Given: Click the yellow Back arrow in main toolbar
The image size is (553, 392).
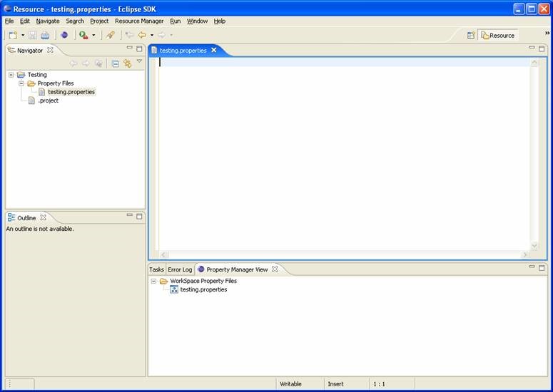Looking at the screenshot, I should click(x=142, y=35).
